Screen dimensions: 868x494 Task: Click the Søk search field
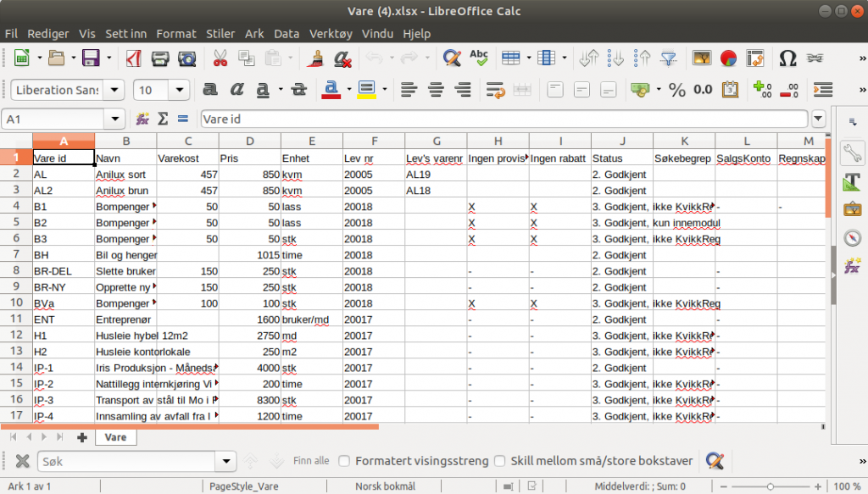[127, 461]
